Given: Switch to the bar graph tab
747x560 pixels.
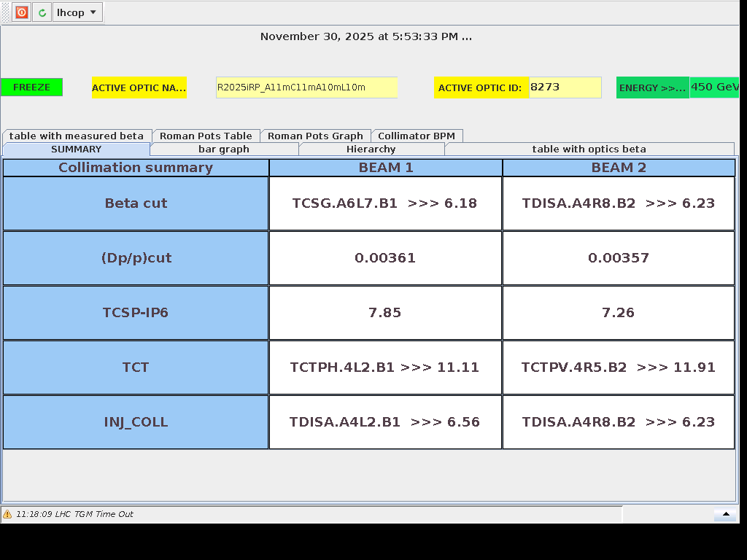Looking at the screenshot, I should (x=224, y=149).
